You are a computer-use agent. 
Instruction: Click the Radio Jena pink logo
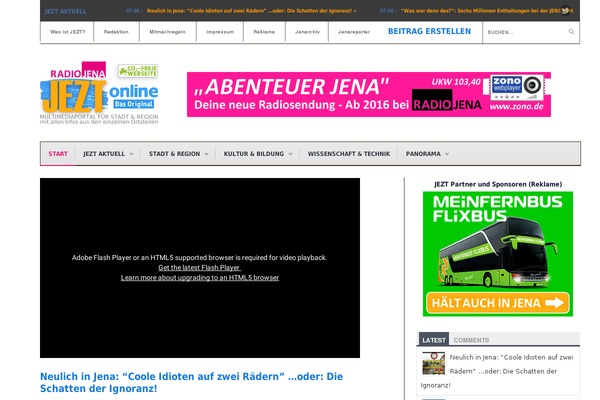78,70
